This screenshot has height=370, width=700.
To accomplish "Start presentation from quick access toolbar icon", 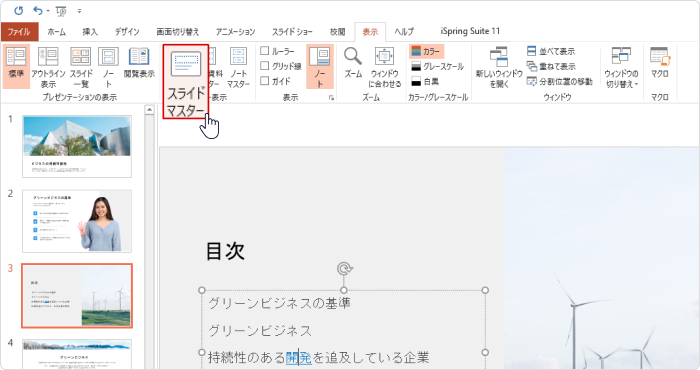I will pos(61,11).
